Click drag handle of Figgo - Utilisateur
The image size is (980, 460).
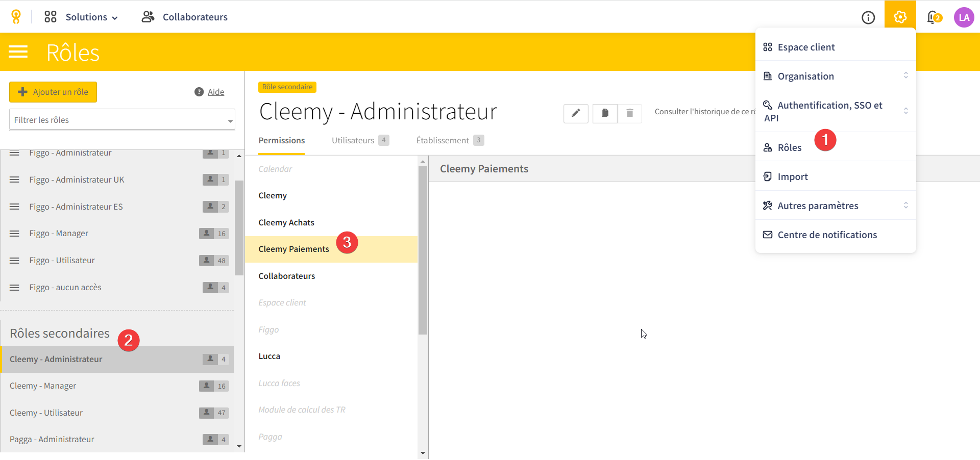(14, 261)
